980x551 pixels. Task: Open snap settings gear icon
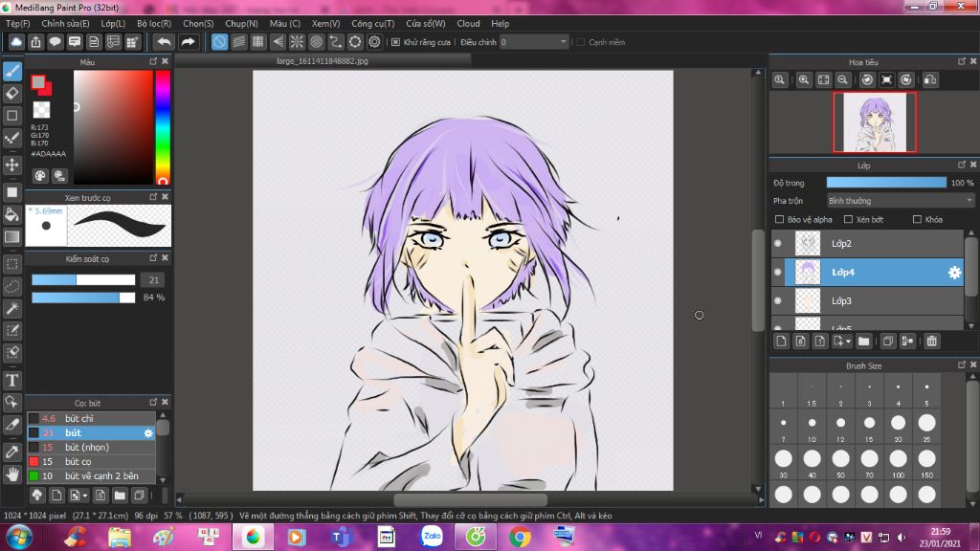(374, 42)
